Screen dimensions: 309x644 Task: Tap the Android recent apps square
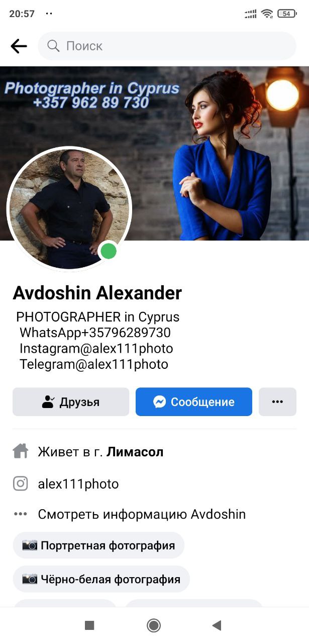coord(89,625)
